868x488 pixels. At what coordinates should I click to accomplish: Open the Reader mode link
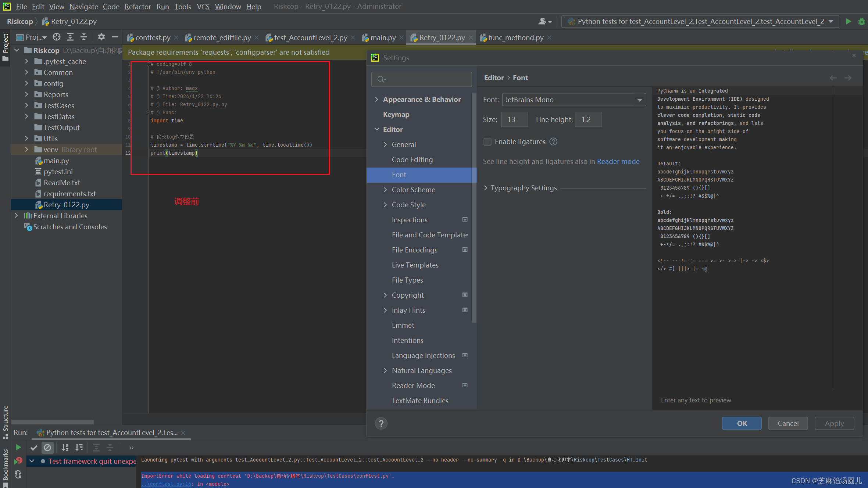coord(618,161)
